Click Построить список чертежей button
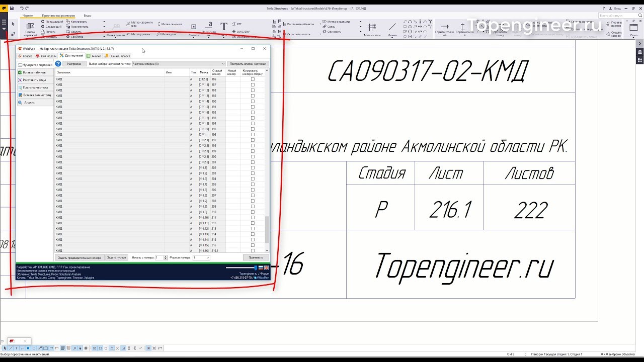The width and height of the screenshot is (644, 362). 248,64
